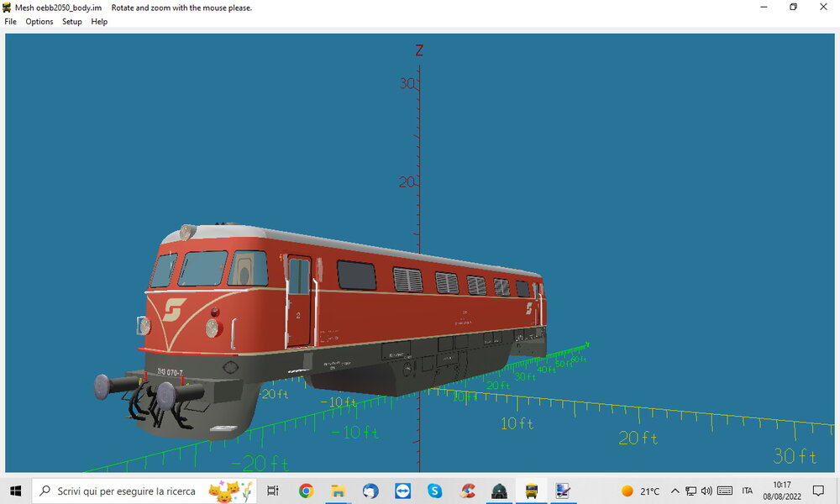
Task: Click the taskbar search field
Action: 144,491
